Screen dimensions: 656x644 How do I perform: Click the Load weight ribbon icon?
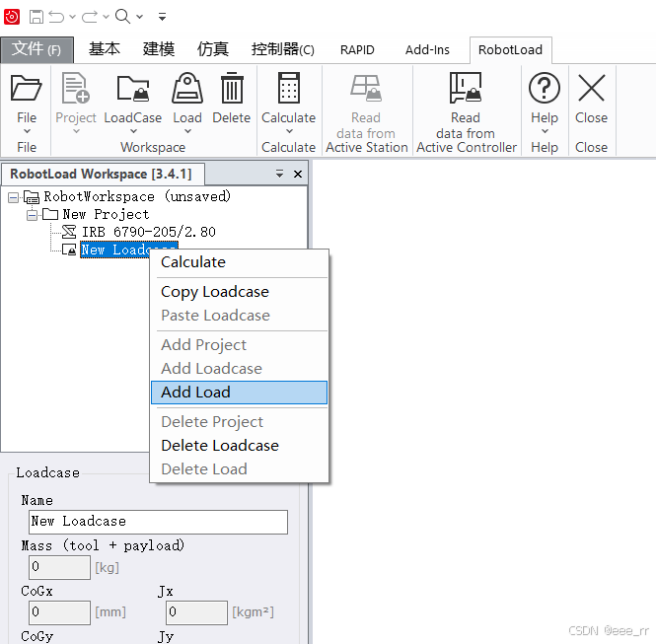click(187, 88)
